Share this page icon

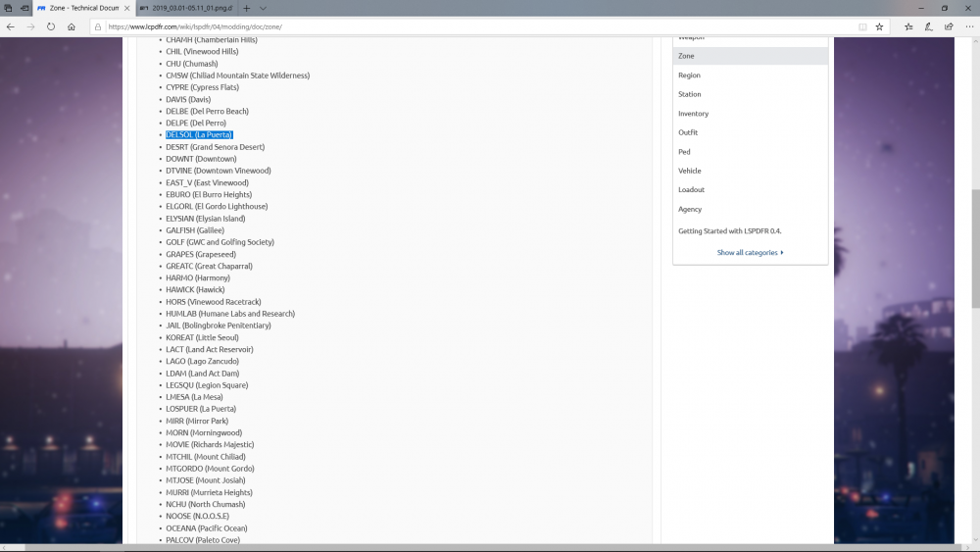pos(949,26)
